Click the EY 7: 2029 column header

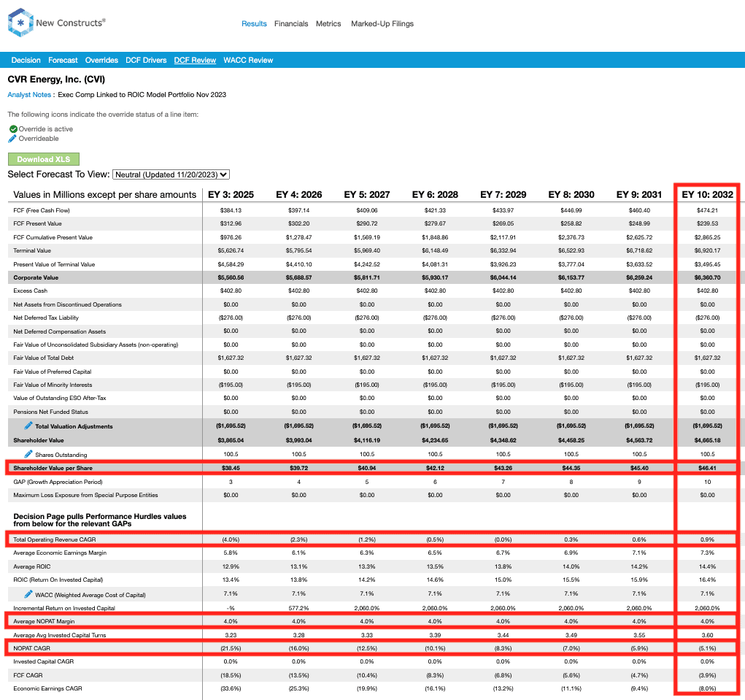click(x=503, y=194)
